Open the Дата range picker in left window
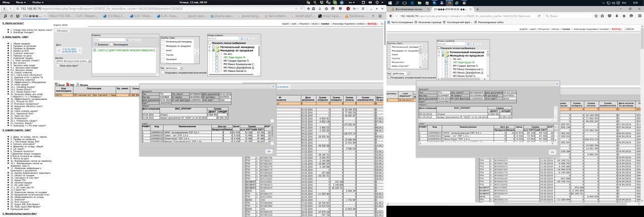 pos(69,50)
